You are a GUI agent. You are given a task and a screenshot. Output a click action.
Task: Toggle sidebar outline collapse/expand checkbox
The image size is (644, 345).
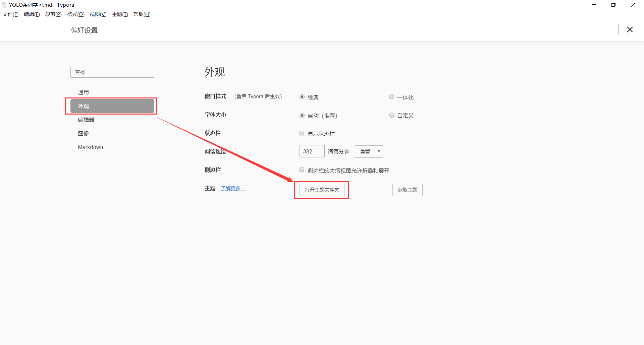(x=302, y=170)
